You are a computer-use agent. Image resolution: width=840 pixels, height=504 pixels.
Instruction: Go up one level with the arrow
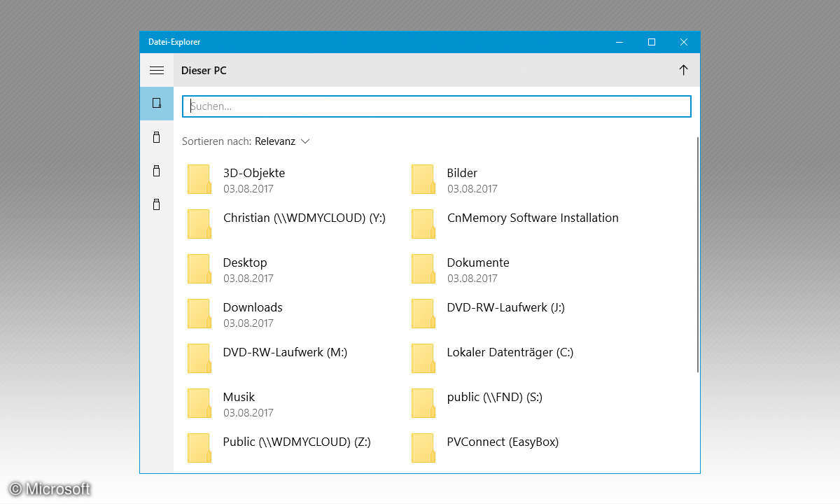[x=683, y=70]
